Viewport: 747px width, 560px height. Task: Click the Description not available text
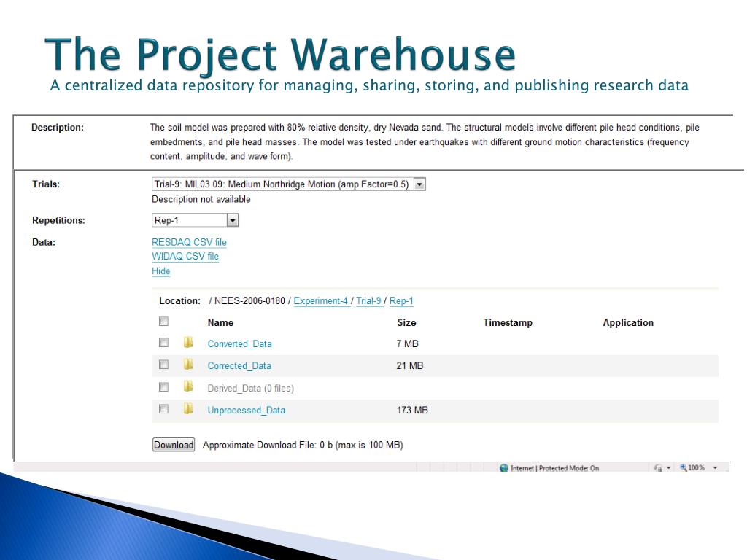click(201, 200)
